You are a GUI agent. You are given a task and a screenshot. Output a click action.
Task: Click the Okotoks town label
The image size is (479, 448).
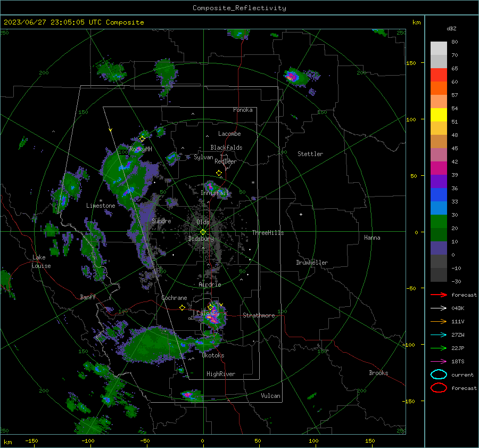213,355
